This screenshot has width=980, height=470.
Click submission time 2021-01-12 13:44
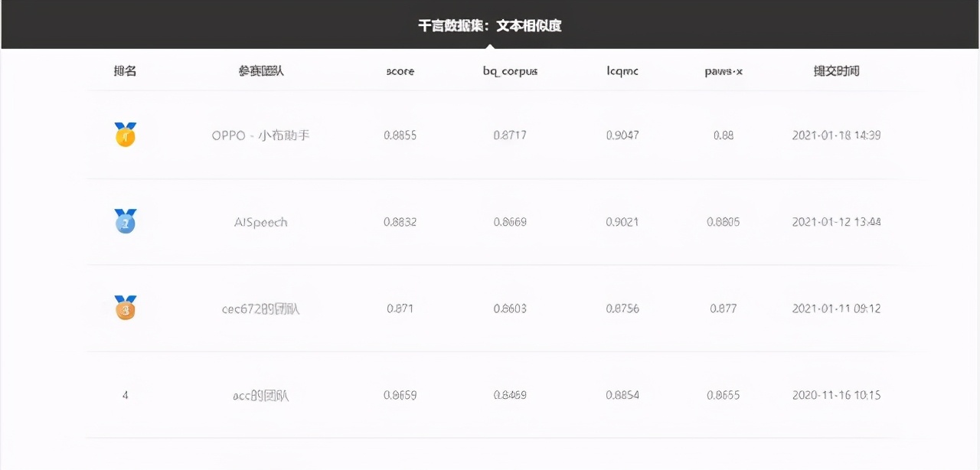(x=836, y=222)
